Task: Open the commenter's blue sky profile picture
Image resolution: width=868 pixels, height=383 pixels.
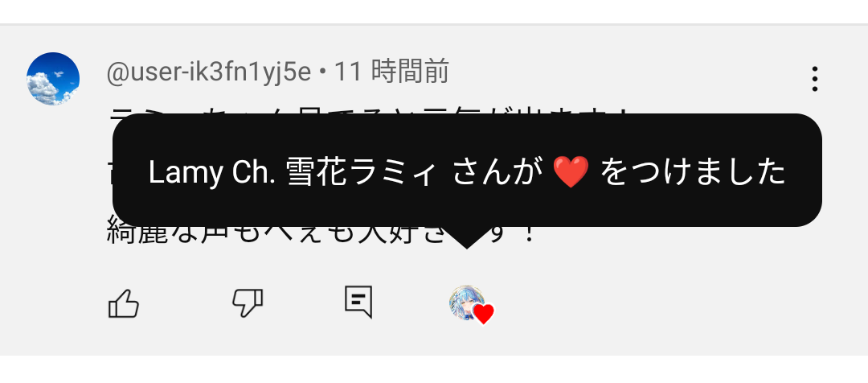Action: [x=53, y=79]
